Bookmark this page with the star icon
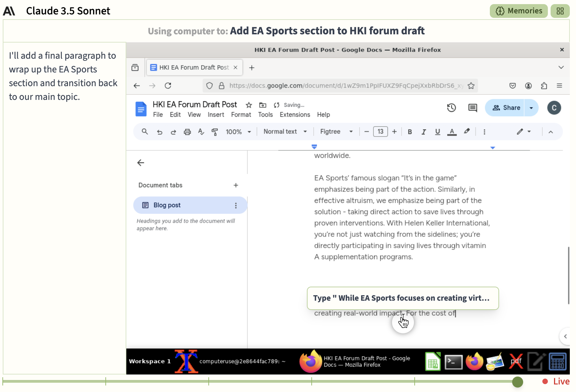This screenshot has width=576, height=392. tap(471, 86)
